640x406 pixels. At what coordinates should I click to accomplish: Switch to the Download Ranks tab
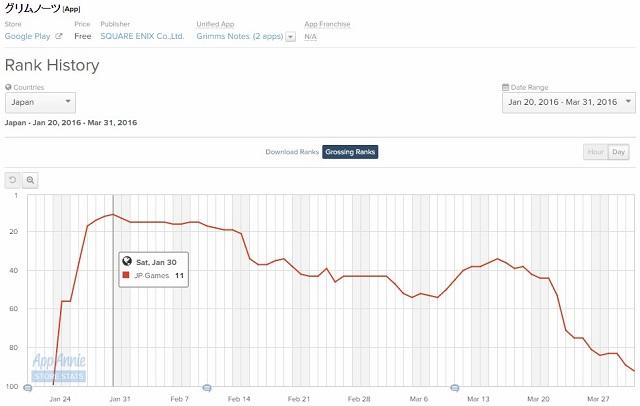tap(292, 152)
